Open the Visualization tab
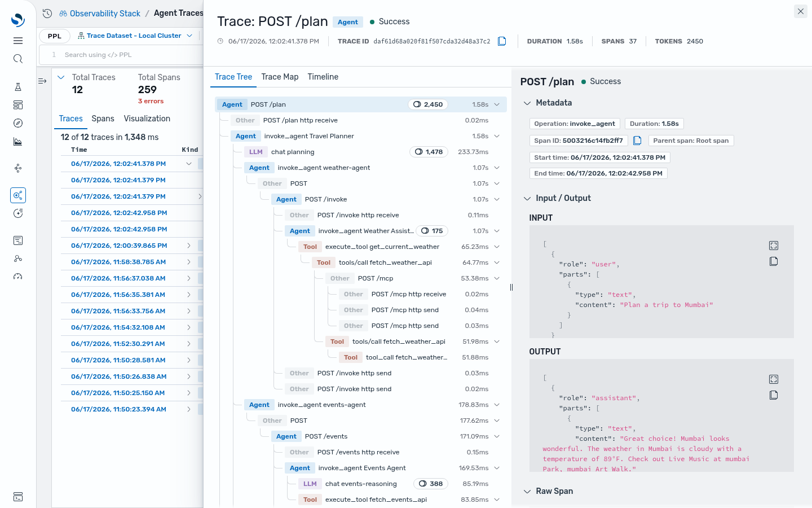This screenshot has height=508, width=812. 147,119
